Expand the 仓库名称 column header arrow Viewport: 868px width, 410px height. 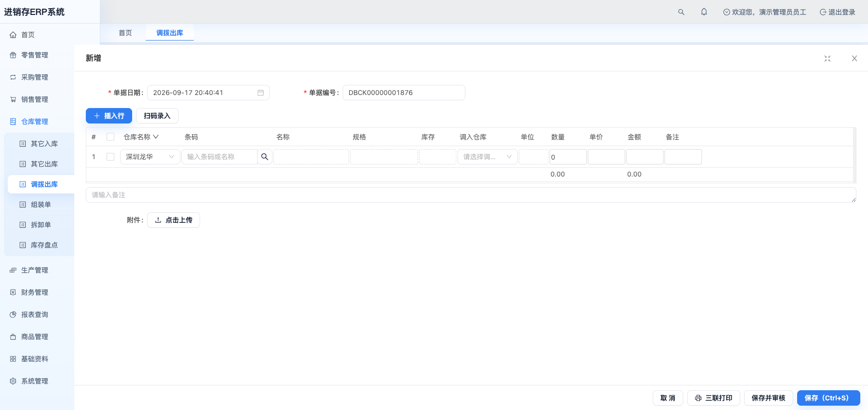(x=156, y=137)
